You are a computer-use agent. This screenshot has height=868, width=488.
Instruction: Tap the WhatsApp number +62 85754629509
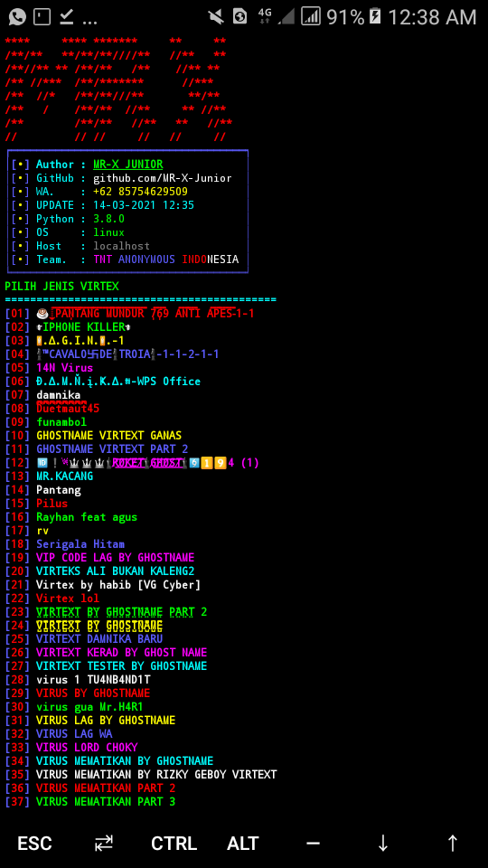pyautogui.click(x=140, y=192)
